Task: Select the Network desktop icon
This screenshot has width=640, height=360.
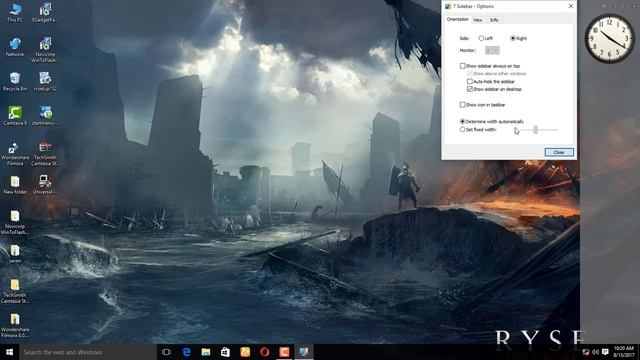Action: pyautogui.click(x=15, y=47)
